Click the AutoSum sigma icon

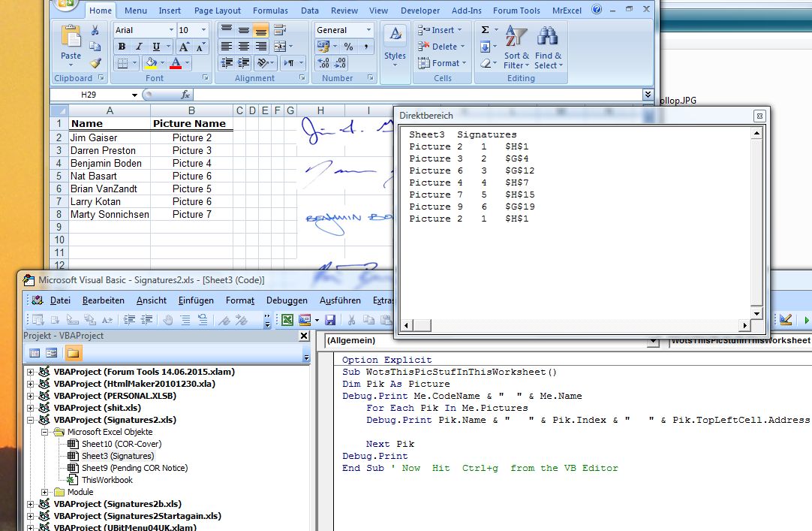point(486,30)
